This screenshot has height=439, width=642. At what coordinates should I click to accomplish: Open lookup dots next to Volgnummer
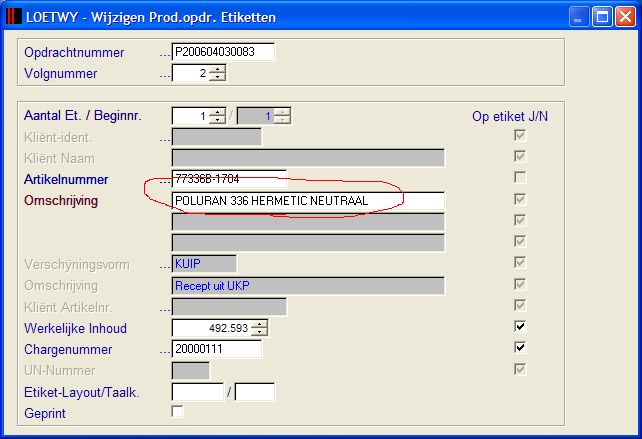coord(165,76)
